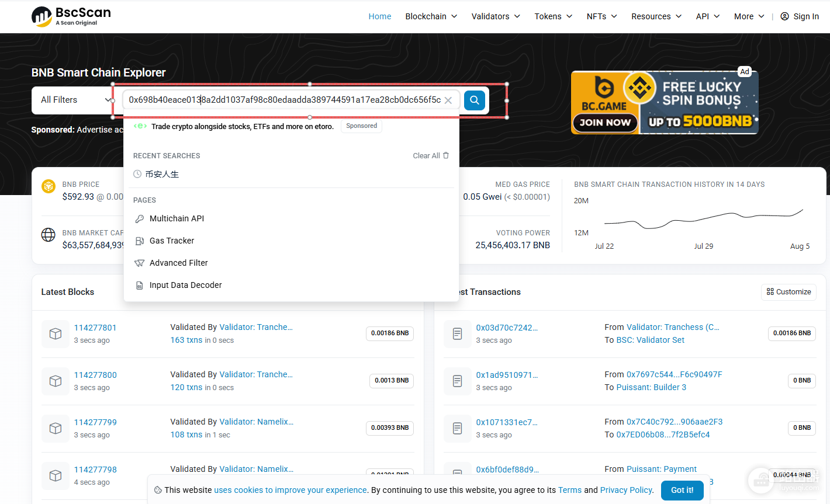Viewport: 830px width, 504px height.
Task: Click the cube icon for block 114277800
Action: 56,381
